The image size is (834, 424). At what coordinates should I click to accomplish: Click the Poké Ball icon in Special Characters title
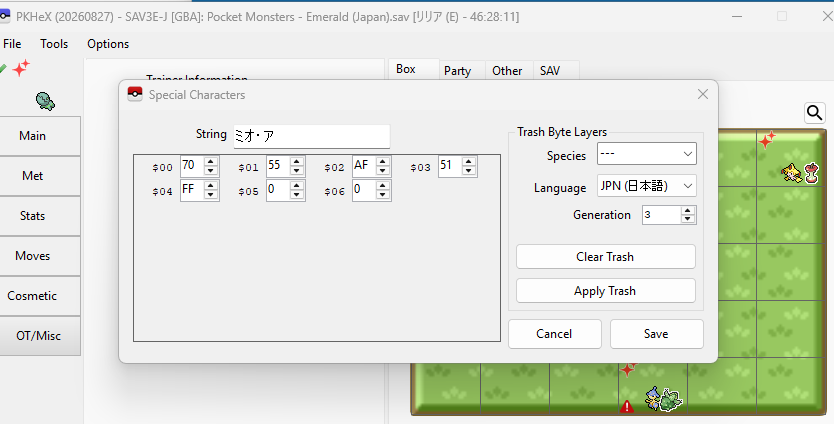click(x=135, y=94)
